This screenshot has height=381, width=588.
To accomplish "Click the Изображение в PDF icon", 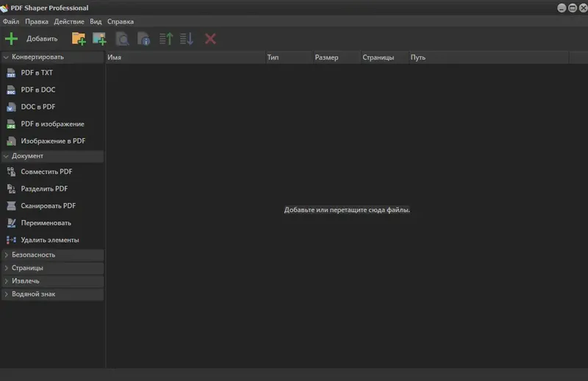I will pos(11,141).
